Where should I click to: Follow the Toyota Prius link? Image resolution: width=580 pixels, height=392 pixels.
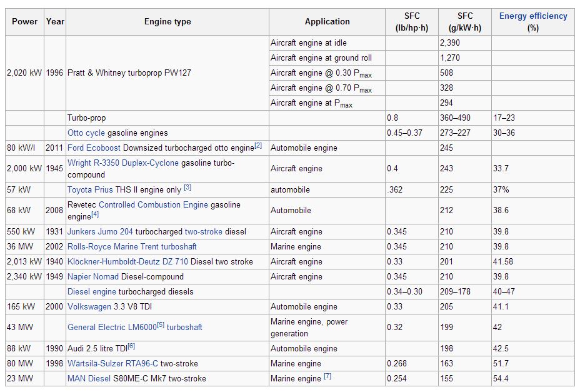tap(90, 190)
